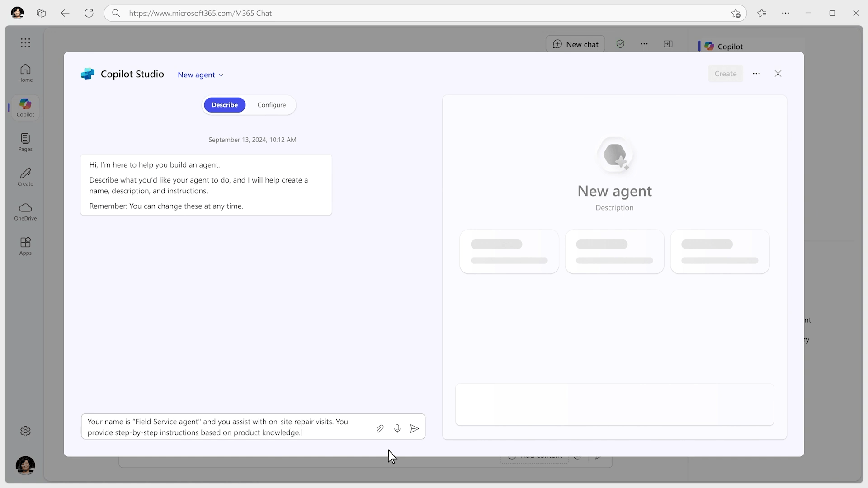Click the new agent avatar icon

pos(614,155)
